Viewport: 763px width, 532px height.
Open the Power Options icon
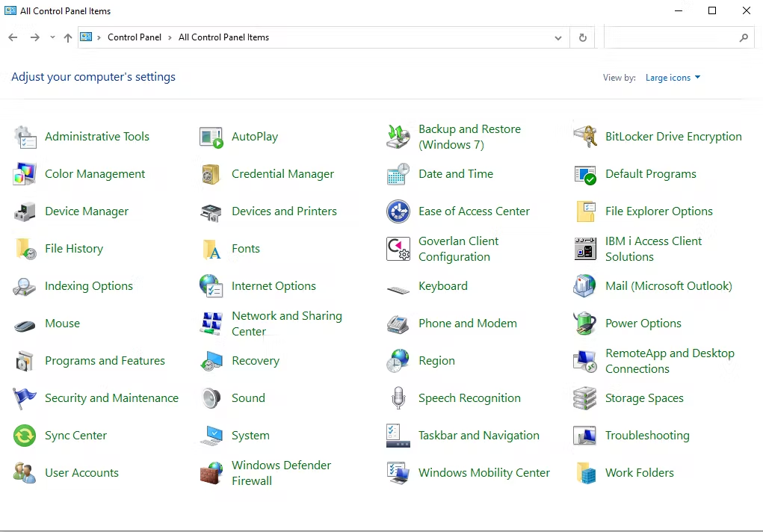coord(585,324)
